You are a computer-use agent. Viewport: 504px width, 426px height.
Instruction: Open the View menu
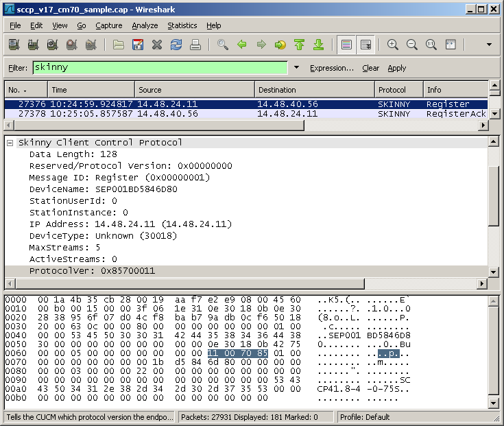pyautogui.click(x=60, y=25)
